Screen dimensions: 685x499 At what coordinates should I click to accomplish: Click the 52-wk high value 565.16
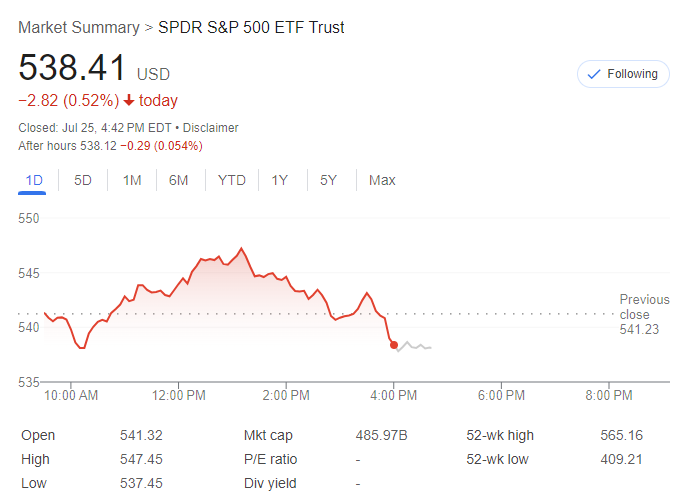(x=623, y=435)
